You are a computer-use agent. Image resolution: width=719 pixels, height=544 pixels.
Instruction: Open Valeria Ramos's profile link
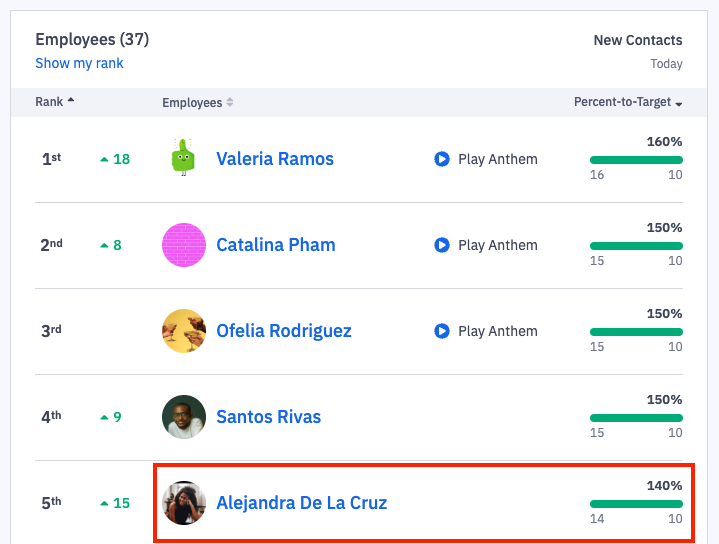click(275, 159)
